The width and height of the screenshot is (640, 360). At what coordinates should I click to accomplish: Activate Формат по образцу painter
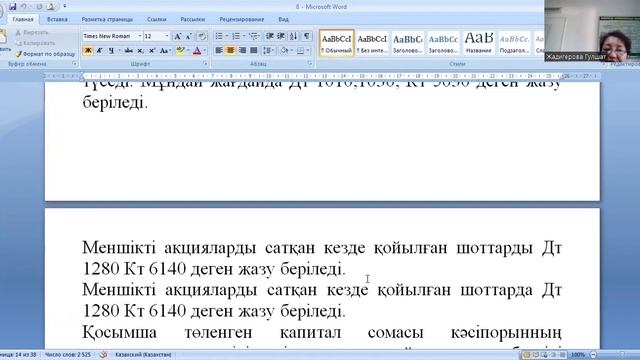point(45,54)
